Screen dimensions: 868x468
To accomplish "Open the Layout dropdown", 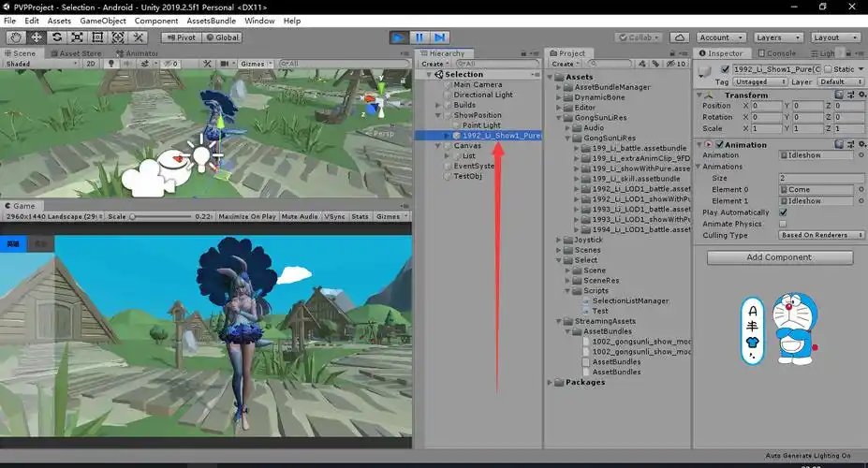I will [836, 37].
